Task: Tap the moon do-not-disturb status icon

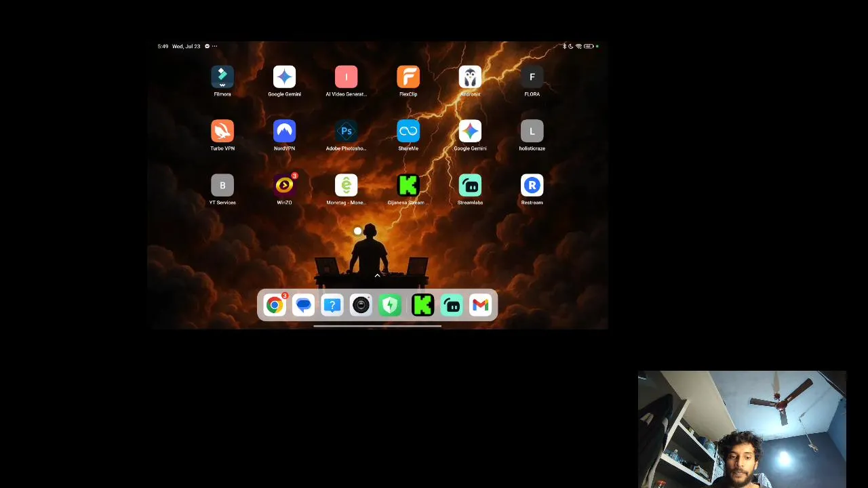Action: click(x=571, y=46)
